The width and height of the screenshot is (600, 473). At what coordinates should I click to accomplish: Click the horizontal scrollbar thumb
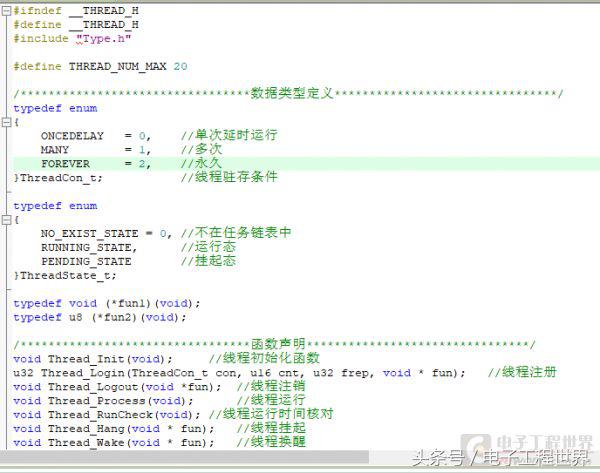coord(184,457)
